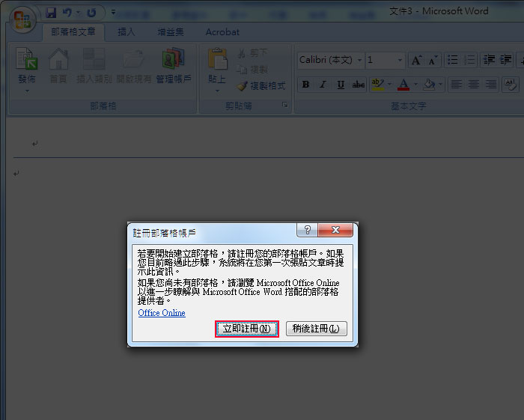Open the 插入 ribbon tab
This screenshot has width=524, height=420.
[x=127, y=32]
